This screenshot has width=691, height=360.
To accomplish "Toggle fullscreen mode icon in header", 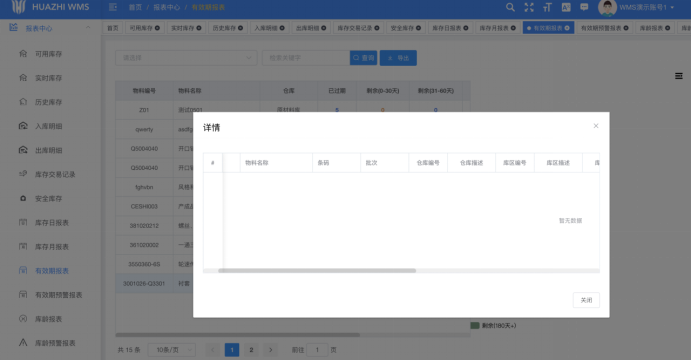I will click(529, 7).
